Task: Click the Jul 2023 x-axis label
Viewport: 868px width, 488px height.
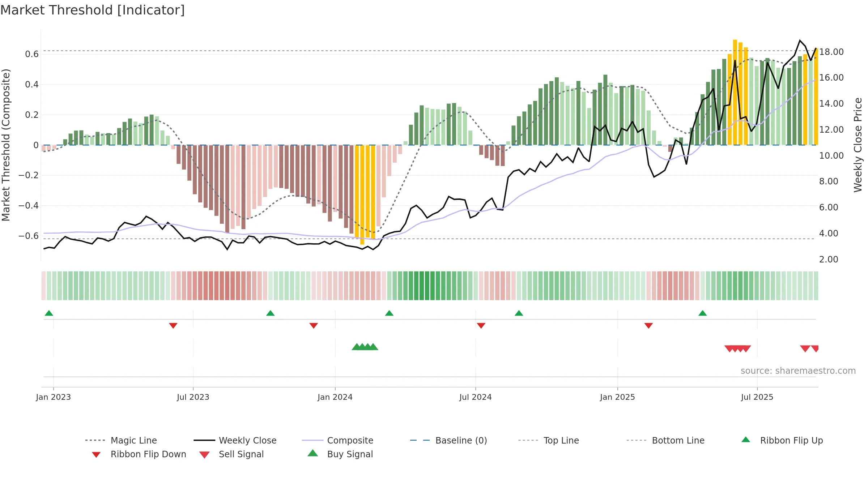Action: click(193, 397)
